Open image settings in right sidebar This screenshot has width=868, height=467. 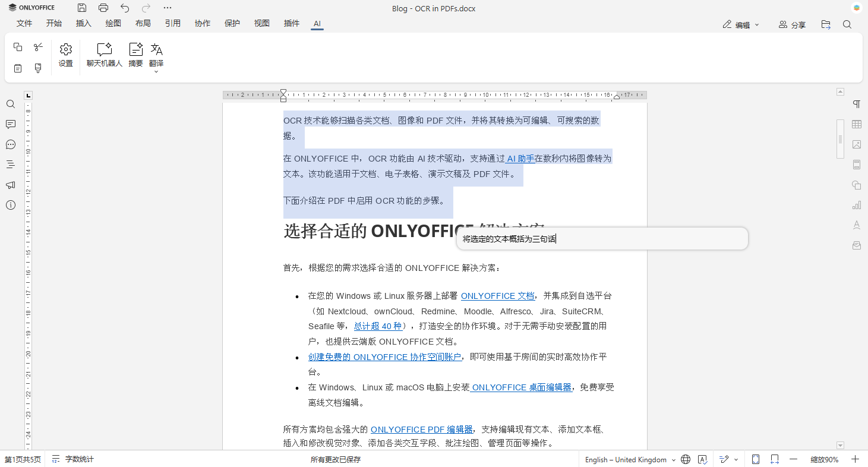pyautogui.click(x=857, y=144)
